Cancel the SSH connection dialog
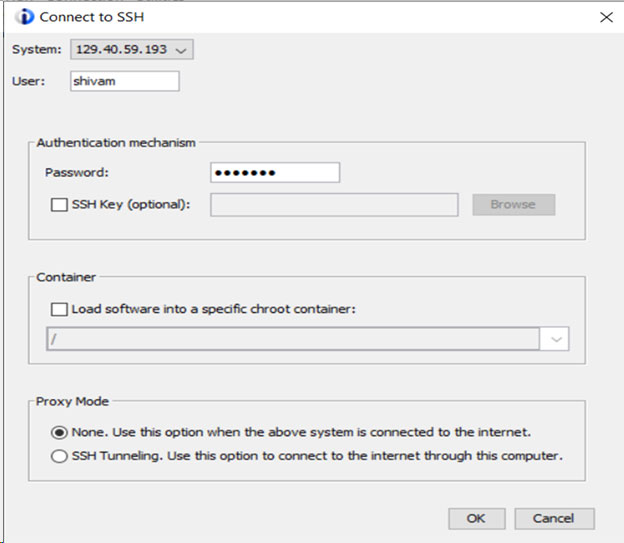The height and width of the screenshot is (543, 624). tap(554, 518)
